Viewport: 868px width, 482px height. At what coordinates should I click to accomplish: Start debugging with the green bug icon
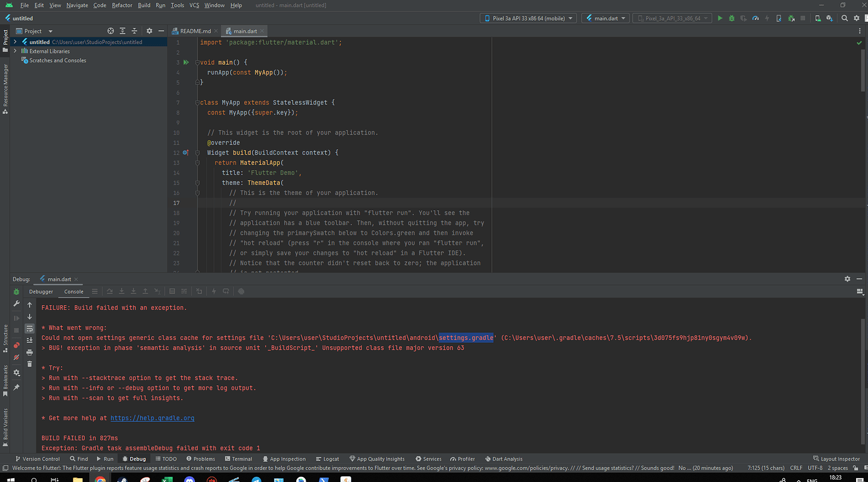[732, 18]
